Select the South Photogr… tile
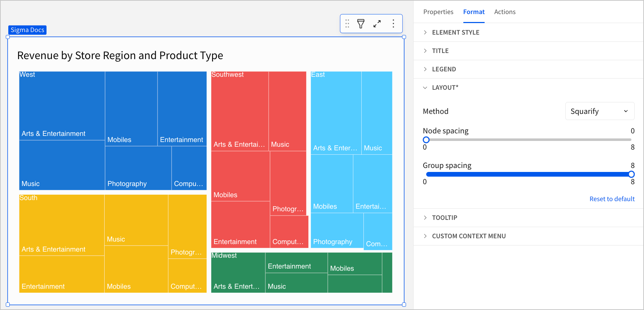Viewport: 644px width, 310px height. 188,227
